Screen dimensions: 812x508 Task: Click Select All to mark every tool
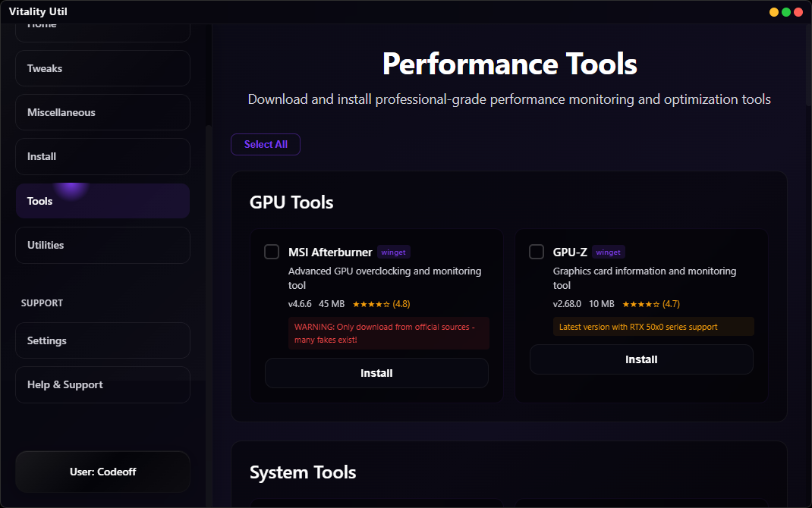265,144
